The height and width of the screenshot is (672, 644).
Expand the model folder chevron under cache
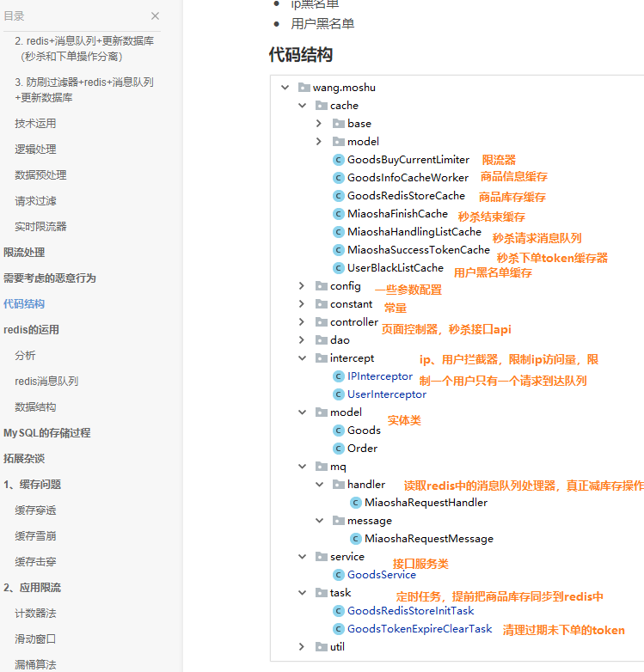click(x=319, y=142)
